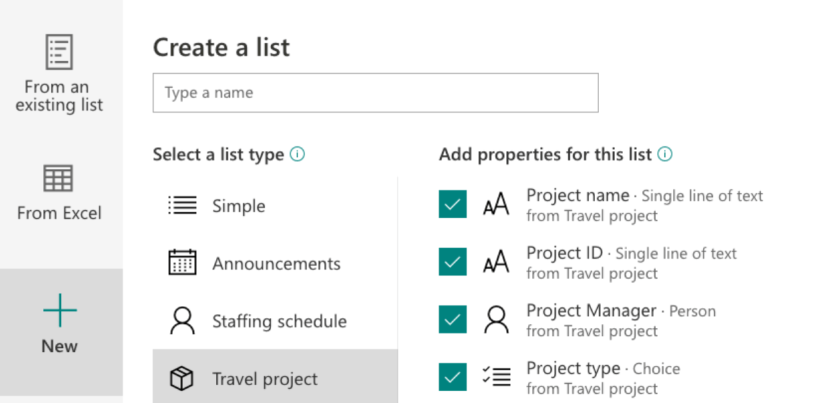This screenshot has height=403, width=815.
Task: Uncheck the Project type property checkbox
Action: pyautogui.click(x=453, y=377)
